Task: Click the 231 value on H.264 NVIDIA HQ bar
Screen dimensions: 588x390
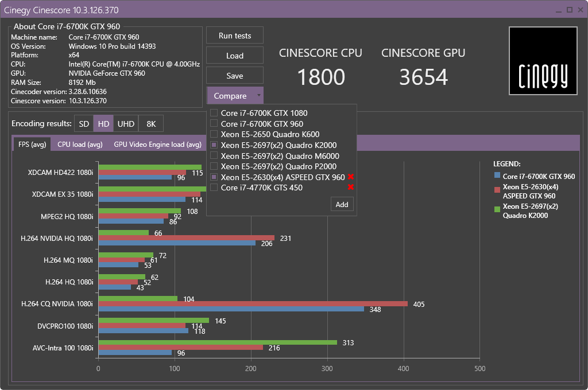Action: (285, 238)
